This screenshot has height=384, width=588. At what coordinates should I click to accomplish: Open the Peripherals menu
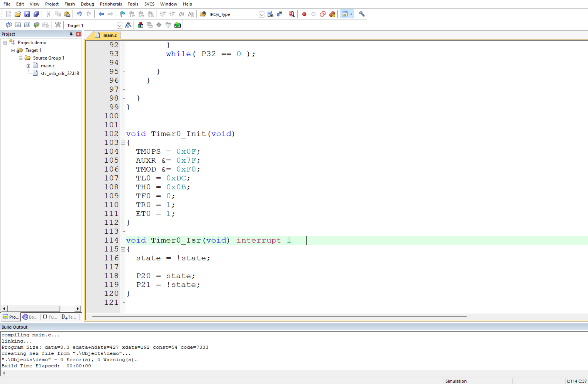[x=111, y=4]
